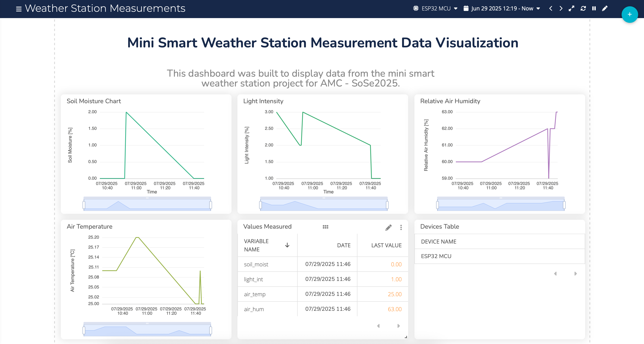Grab the Values Measured drag handle
The width and height of the screenshot is (644, 344).
pyautogui.click(x=325, y=227)
